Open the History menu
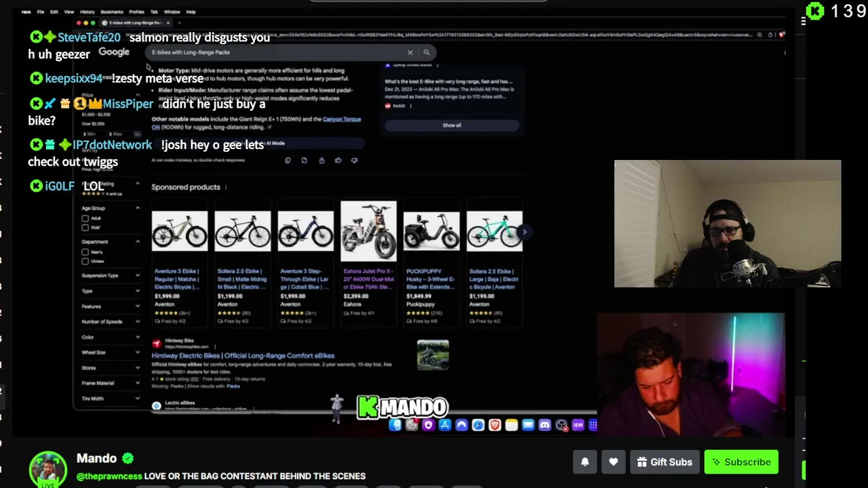Image resolution: width=868 pixels, height=488 pixels. click(x=87, y=12)
